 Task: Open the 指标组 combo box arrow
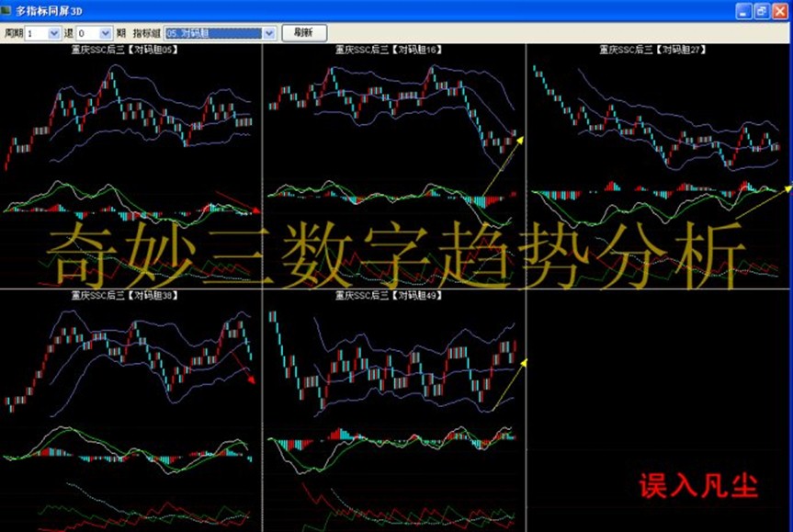tap(269, 33)
